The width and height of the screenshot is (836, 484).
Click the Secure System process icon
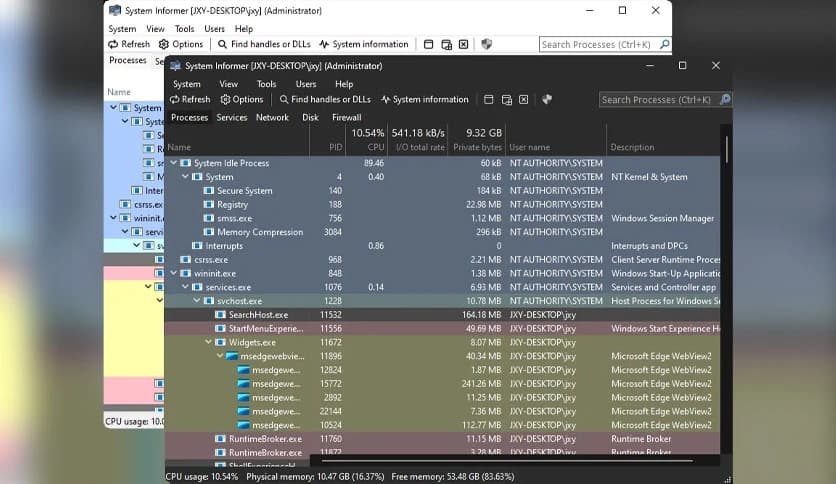point(208,191)
